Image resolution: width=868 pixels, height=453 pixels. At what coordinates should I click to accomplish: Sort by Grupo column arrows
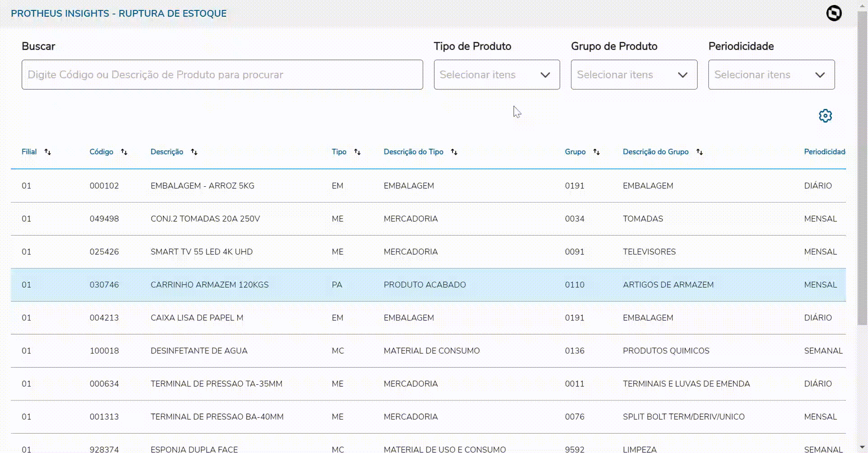click(596, 152)
